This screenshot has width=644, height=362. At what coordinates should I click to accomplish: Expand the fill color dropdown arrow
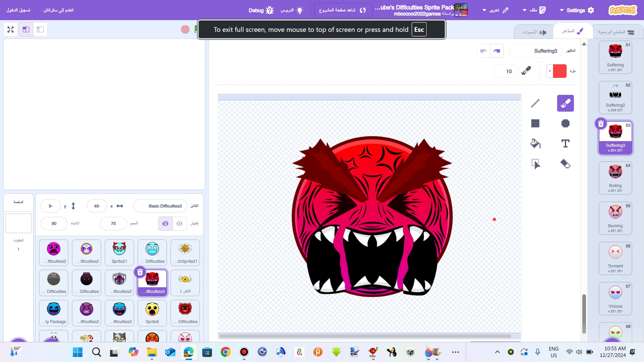[x=550, y=71]
